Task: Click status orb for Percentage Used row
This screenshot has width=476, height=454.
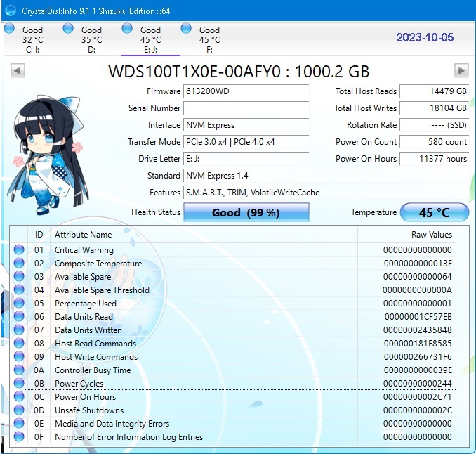Action: [19, 304]
